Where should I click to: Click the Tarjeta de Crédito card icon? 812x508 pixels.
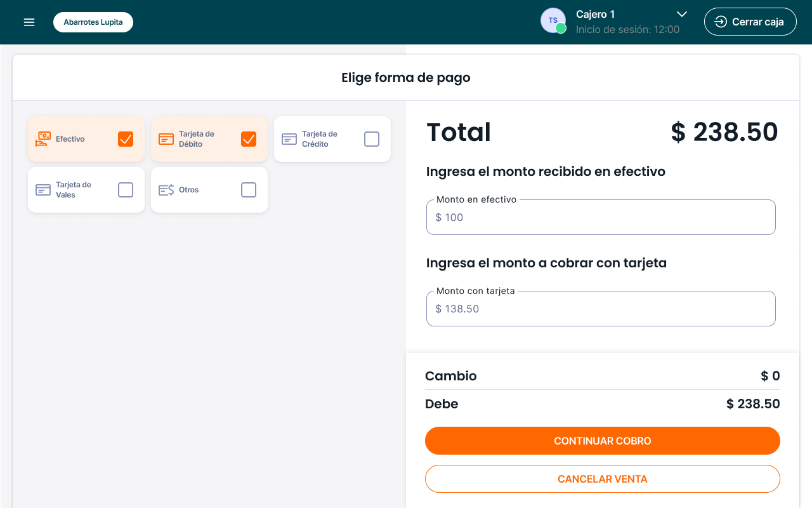[x=289, y=139]
